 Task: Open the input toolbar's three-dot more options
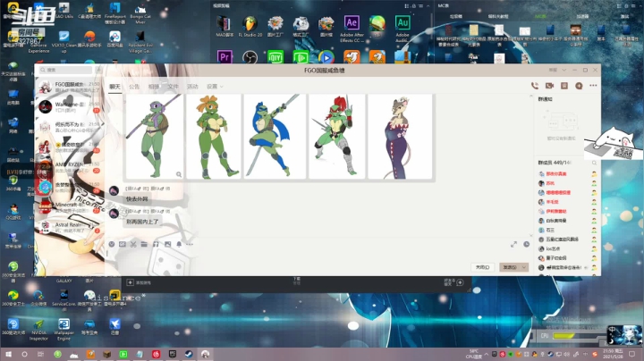pyautogui.click(x=190, y=244)
